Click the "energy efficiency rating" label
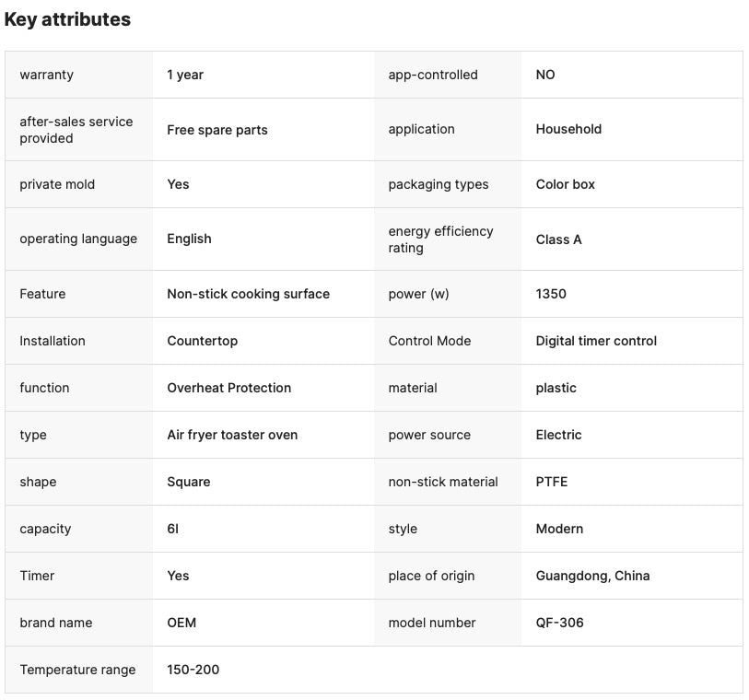Screen dimensions: 749x700 [440, 239]
